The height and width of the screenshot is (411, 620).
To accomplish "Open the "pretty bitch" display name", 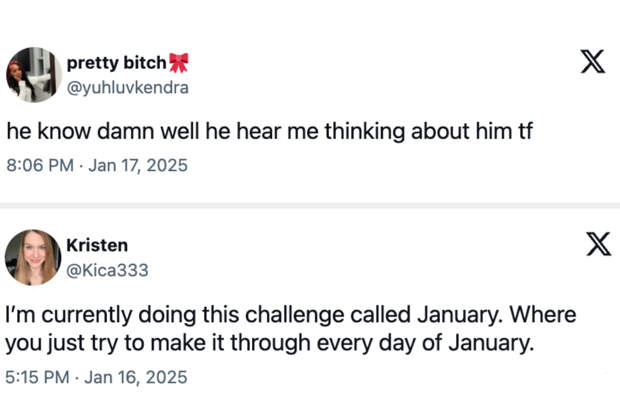I will (x=116, y=64).
